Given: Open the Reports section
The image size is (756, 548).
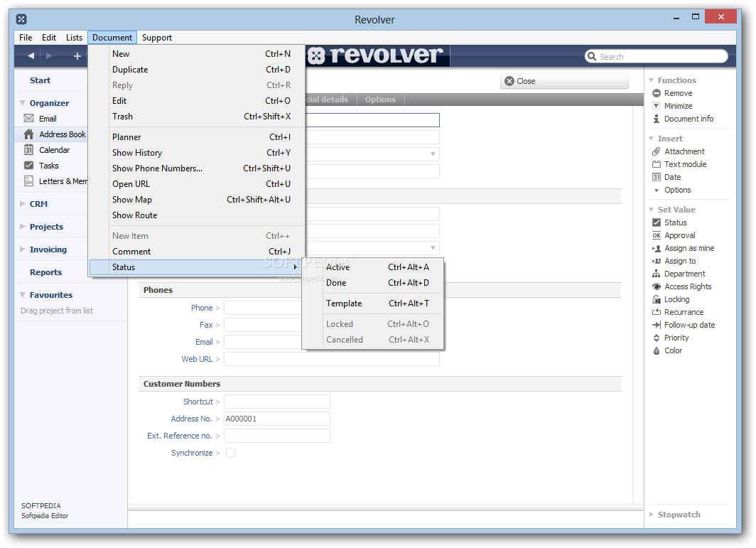Looking at the screenshot, I should (x=45, y=272).
